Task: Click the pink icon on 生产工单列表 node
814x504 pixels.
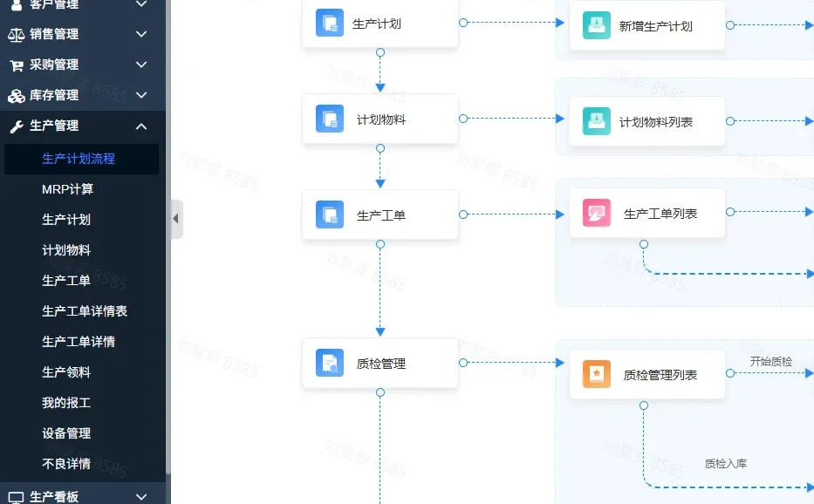Action: click(x=595, y=212)
